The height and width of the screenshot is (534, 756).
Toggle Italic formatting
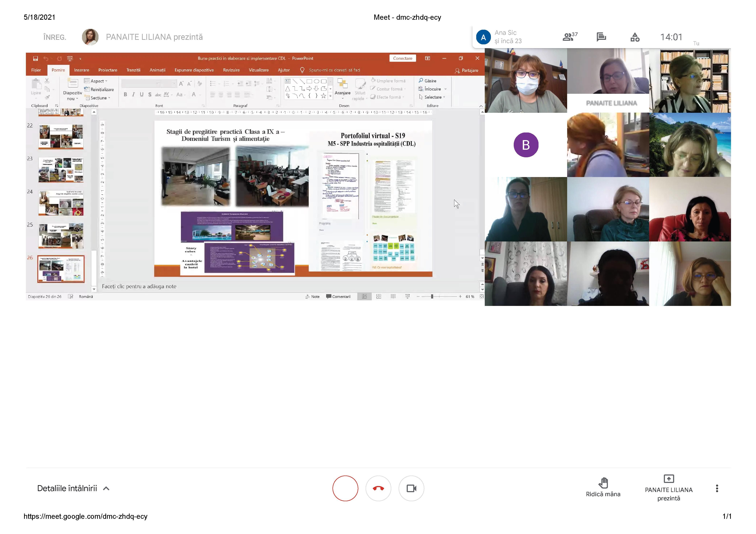[133, 94]
